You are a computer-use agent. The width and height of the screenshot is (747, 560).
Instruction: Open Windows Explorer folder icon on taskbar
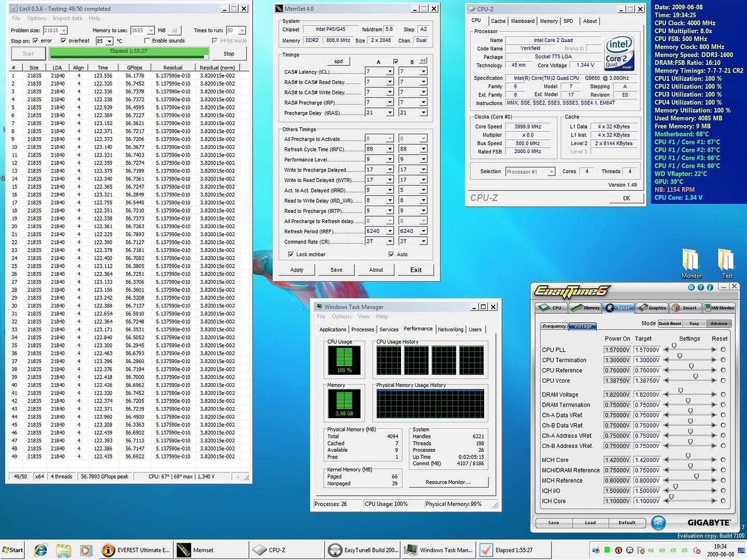coord(63,550)
